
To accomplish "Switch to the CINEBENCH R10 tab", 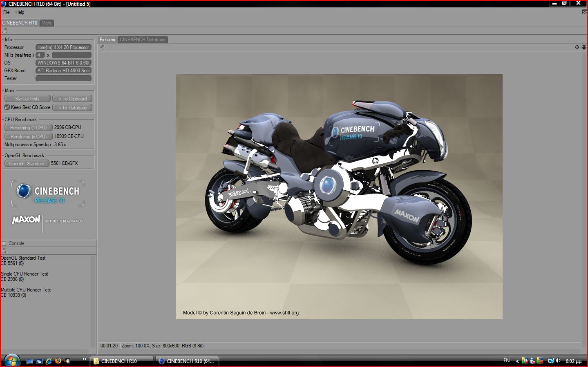I will [20, 23].
